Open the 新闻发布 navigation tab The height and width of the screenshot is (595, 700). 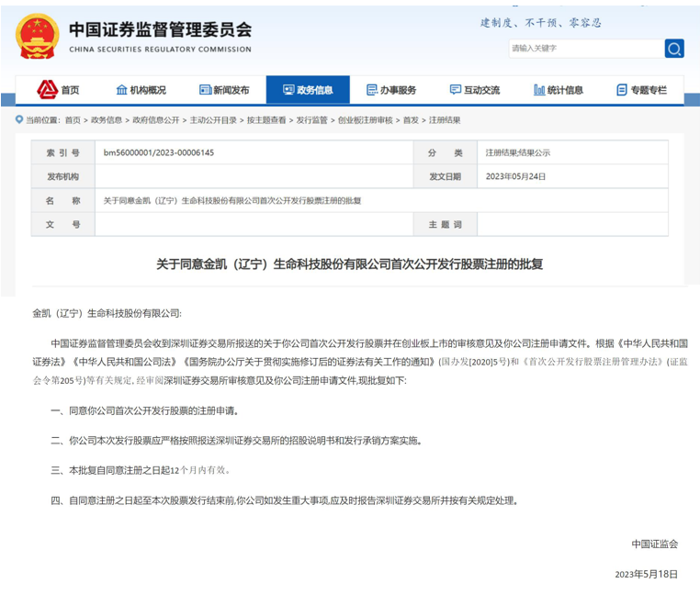224,90
